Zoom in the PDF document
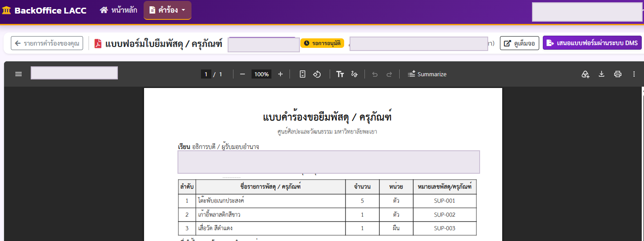 tap(280, 74)
